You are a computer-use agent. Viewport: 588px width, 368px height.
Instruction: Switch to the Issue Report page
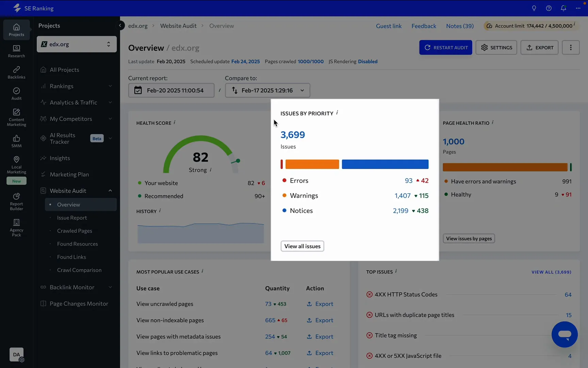pyautogui.click(x=72, y=217)
